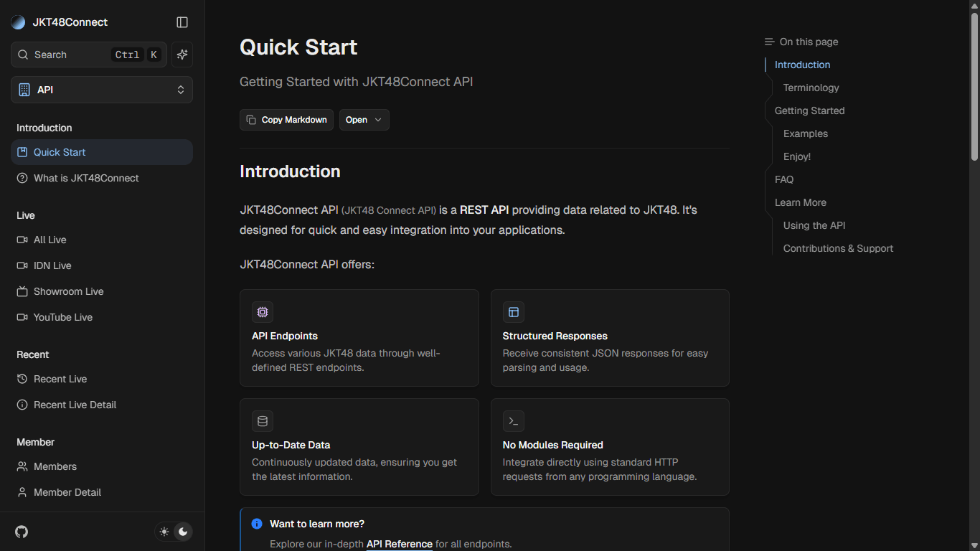Click the GitHub icon in sidebar footer
This screenshot has width=980, height=551.
tap(22, 532)
